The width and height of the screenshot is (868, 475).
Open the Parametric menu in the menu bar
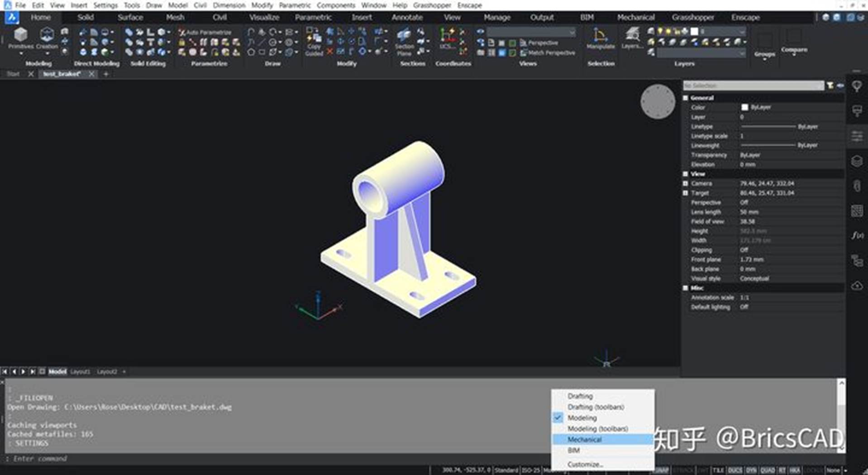[295, 5]
